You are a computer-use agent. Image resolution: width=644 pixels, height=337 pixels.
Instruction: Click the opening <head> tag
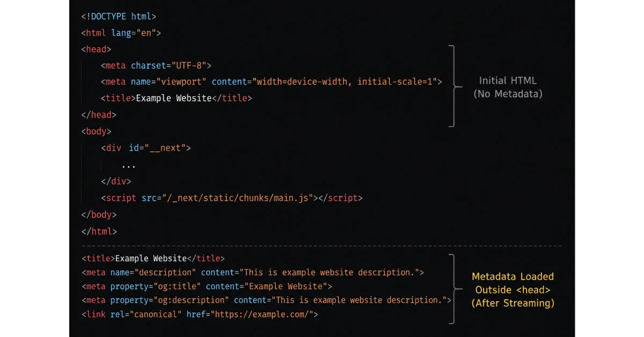point(96,49)
